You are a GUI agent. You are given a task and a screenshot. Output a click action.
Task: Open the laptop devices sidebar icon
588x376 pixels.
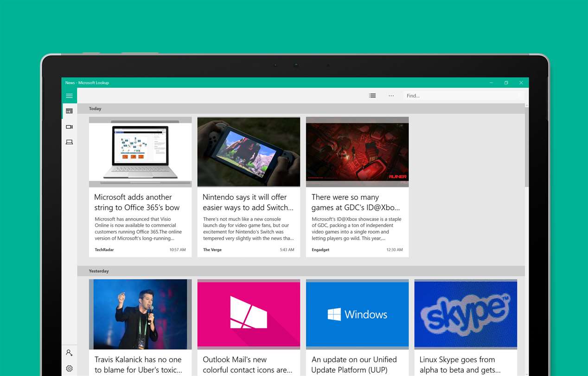[69, 142]
